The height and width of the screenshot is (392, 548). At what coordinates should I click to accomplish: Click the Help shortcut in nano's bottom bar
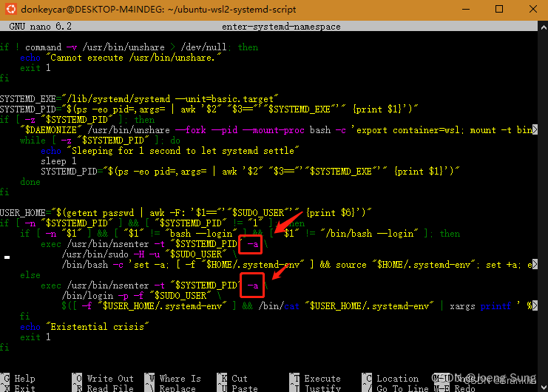tap(18, 379)
